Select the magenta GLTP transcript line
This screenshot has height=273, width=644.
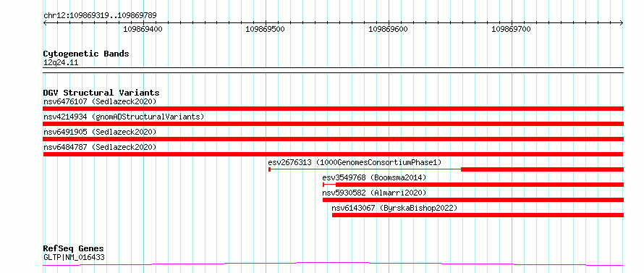point(333,264)
